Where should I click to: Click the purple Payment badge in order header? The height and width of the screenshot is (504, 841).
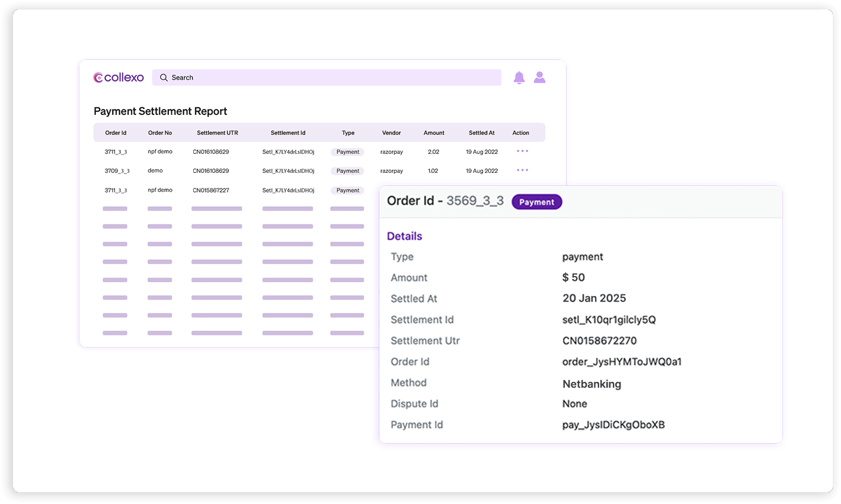[536, 202]
